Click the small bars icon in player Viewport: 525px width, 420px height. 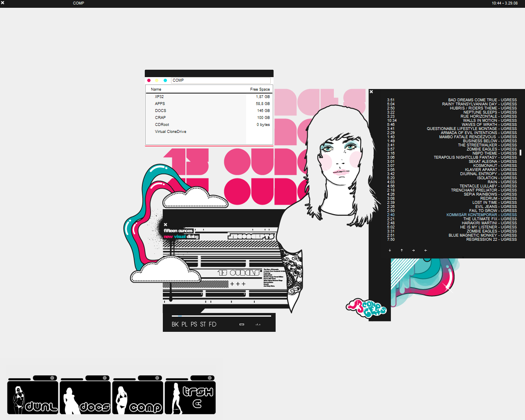coord(258,324)
